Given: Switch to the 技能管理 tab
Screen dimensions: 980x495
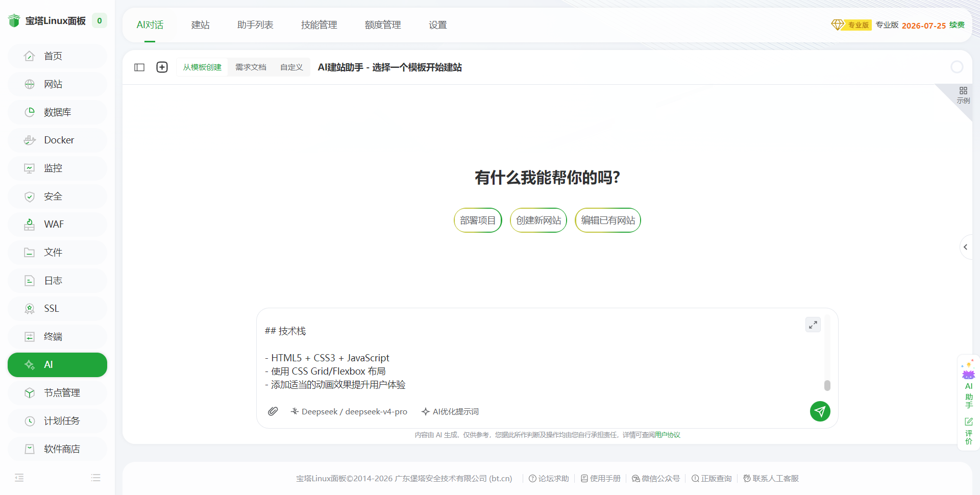Looking at the screenshot, I should 319,25.
